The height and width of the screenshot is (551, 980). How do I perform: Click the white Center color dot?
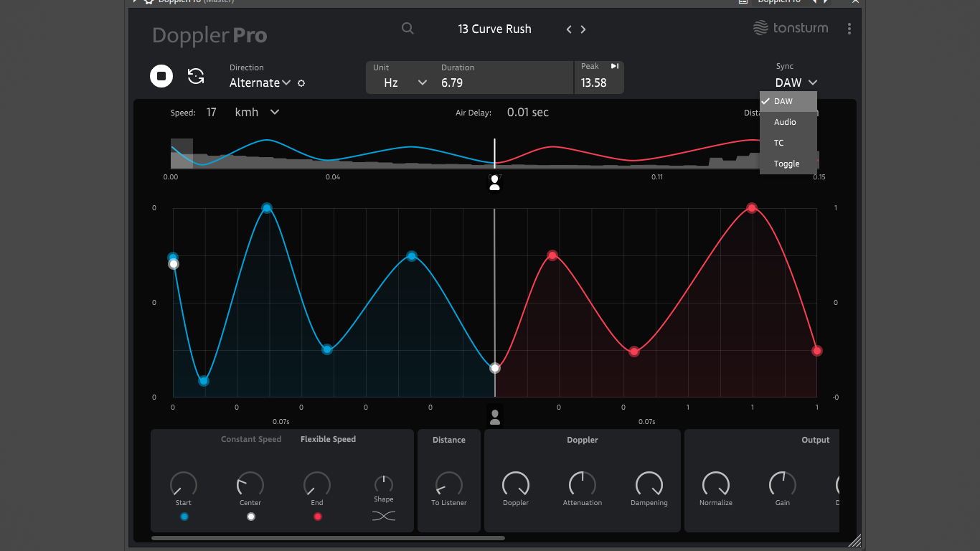pos(250,517)
